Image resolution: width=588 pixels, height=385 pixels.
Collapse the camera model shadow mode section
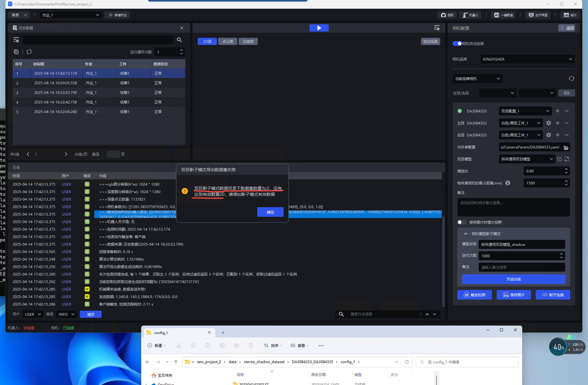pos(465,234)
